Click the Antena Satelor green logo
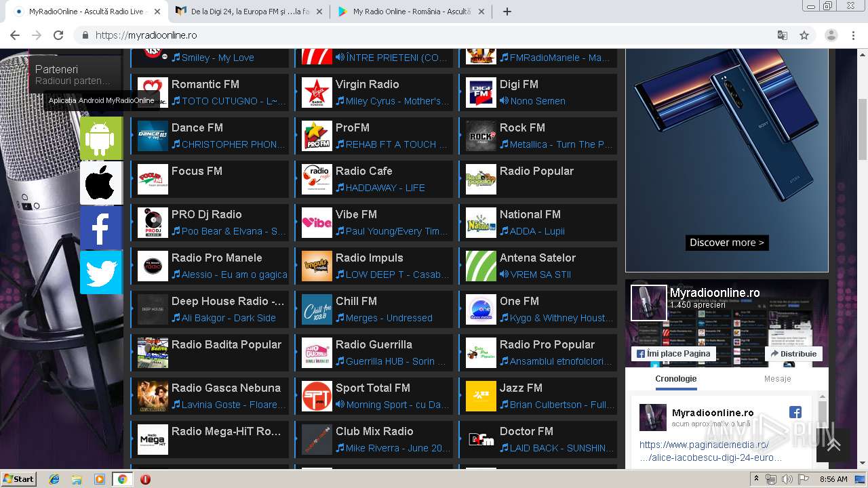 (481, 266)
